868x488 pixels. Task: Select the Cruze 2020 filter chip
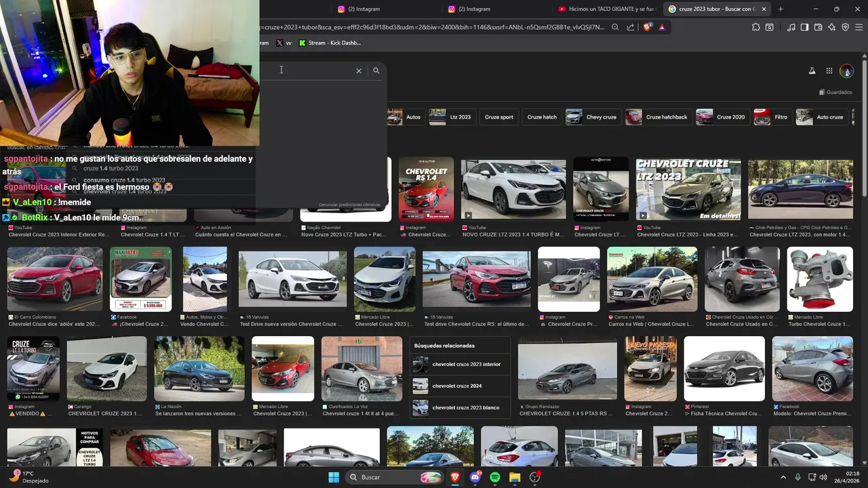tap(722, 117)
